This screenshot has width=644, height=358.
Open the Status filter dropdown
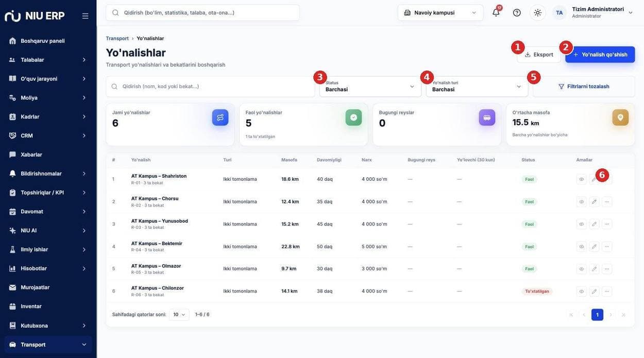[370, 87]
